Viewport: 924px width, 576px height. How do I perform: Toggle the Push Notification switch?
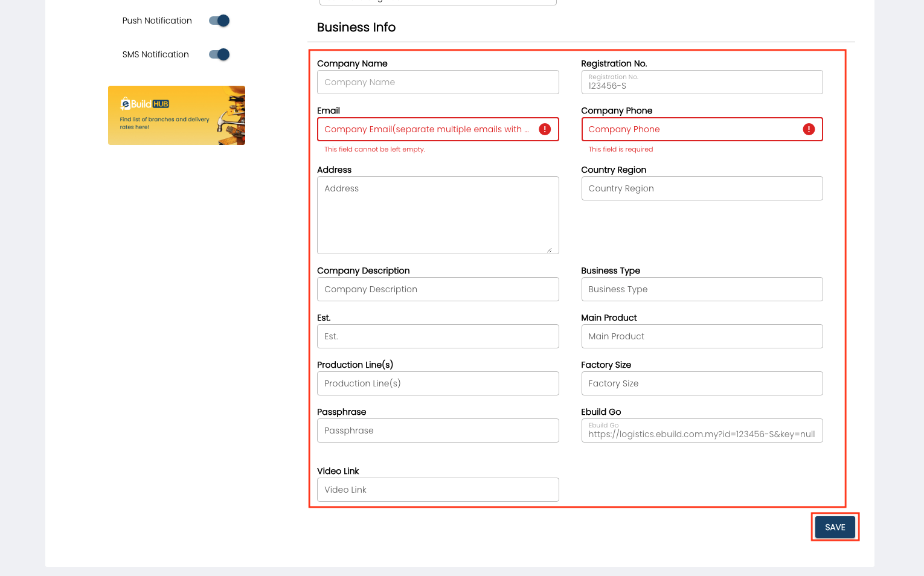[x=219, y=21]
